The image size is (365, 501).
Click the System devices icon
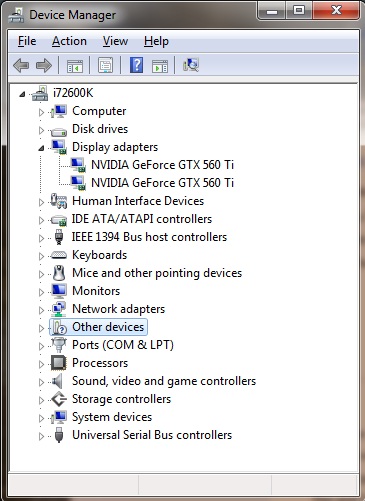59,417
